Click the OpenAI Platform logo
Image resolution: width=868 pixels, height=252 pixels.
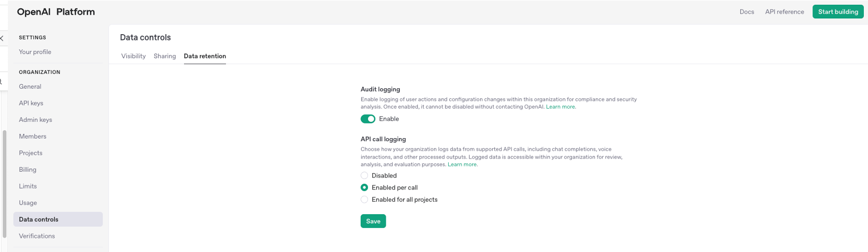56,12
